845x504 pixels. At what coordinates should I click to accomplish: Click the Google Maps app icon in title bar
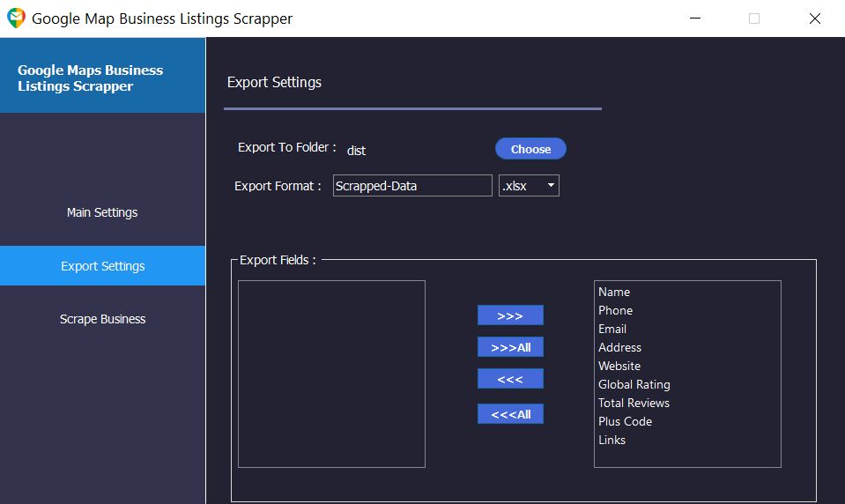[x=16, y=19]
